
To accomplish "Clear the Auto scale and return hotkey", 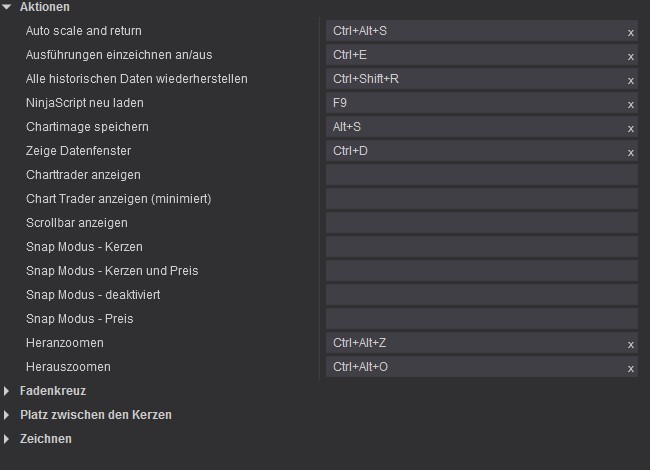I will (630, 32).
